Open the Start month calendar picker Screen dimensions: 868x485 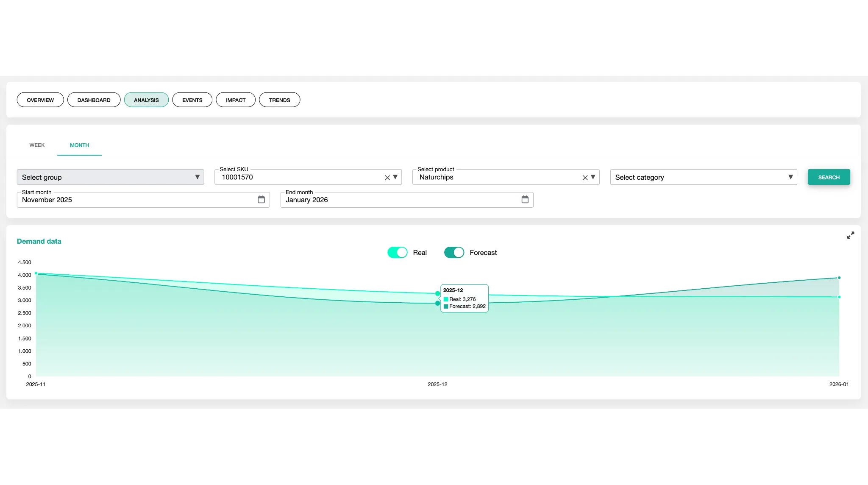(x=261, y=200)
